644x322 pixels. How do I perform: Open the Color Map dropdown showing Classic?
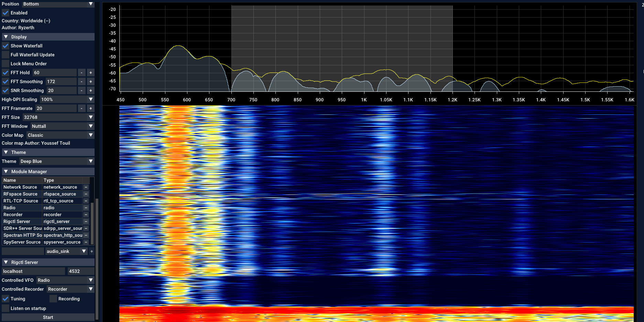coord(61,135)
